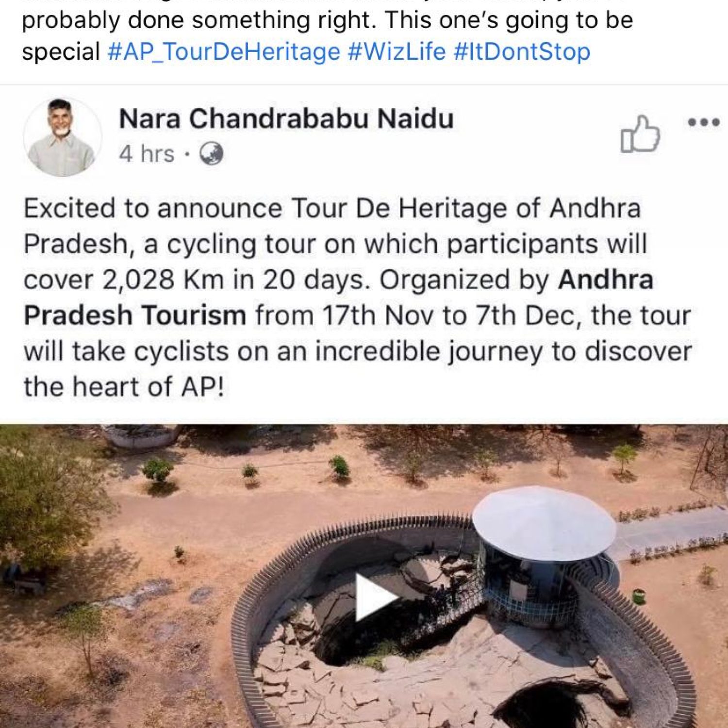Open the #WizLife hashtag
This screenshot has height=728, width=728.
[x=397, y=52]
